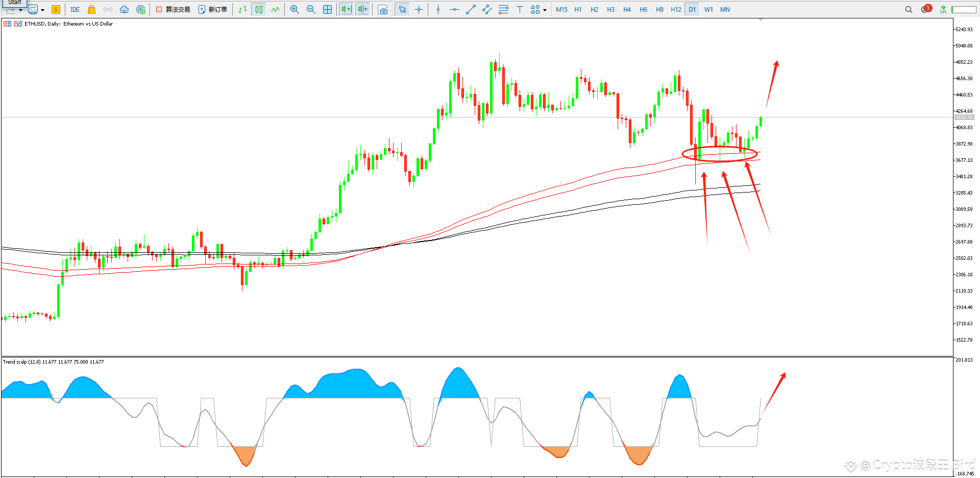Switch to M15 timeframe

[561, 10]
